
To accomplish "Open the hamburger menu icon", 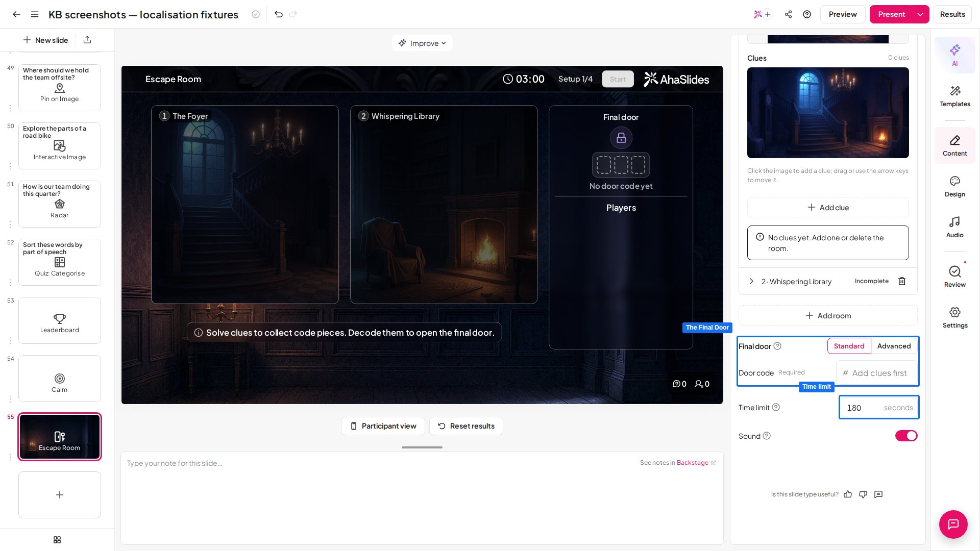I will [x=35, y=14].
